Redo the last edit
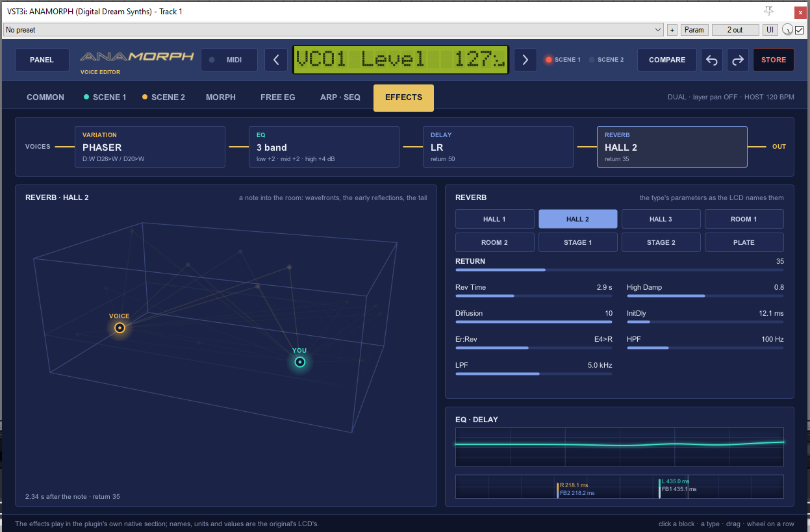This screenshot has height=532, width=810. (738, 60)
